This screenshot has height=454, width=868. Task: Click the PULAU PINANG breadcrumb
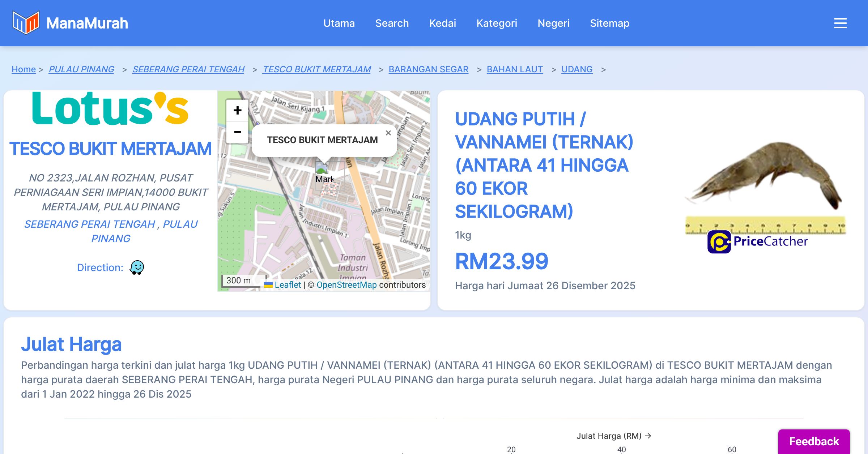coord(81,69)
